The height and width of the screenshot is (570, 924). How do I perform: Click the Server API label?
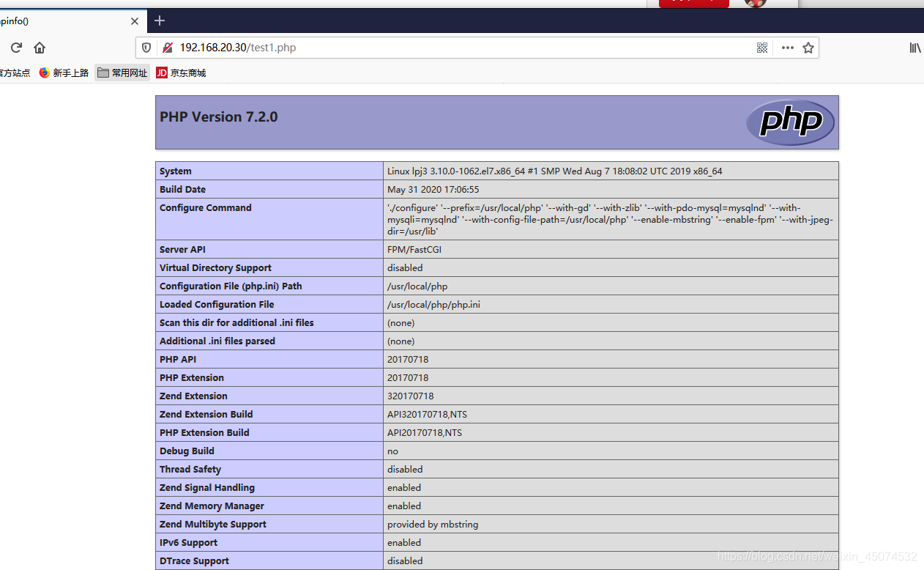tap(183, 250)
